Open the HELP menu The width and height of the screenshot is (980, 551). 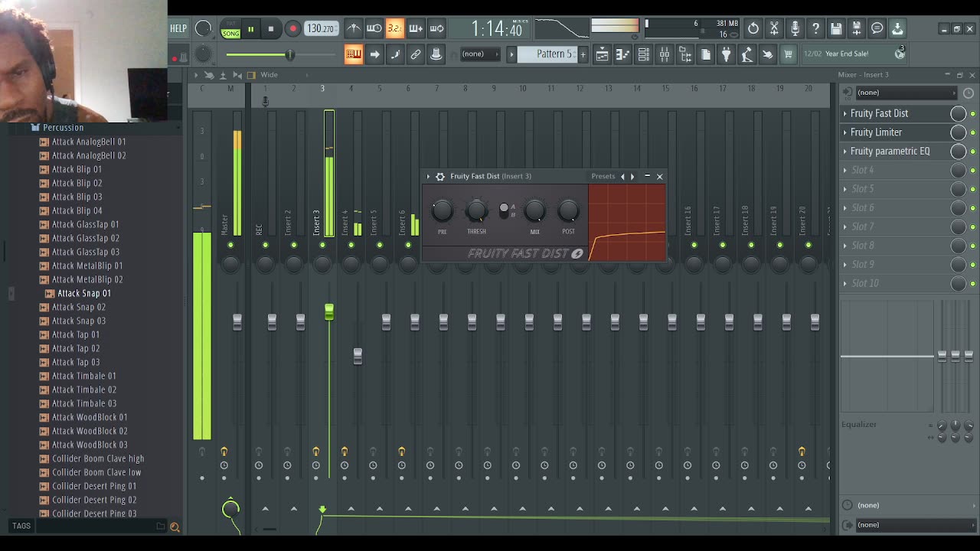(x=178, y=29)
